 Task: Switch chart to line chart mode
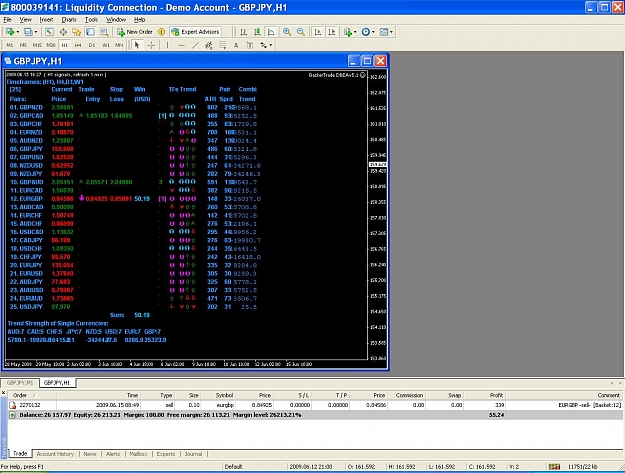point(271,32)
